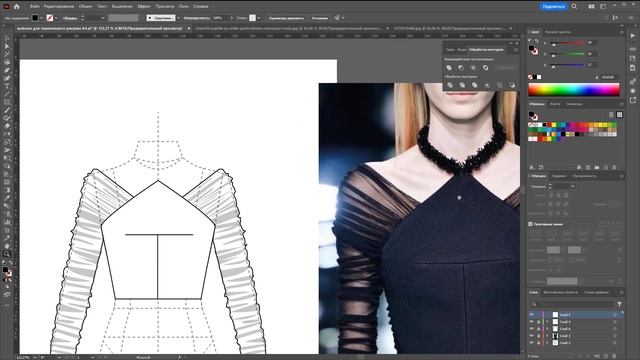Delete selection with Layers panel trash icon
640x360 pixels.
pyautogui.click(x=614, y=356)
